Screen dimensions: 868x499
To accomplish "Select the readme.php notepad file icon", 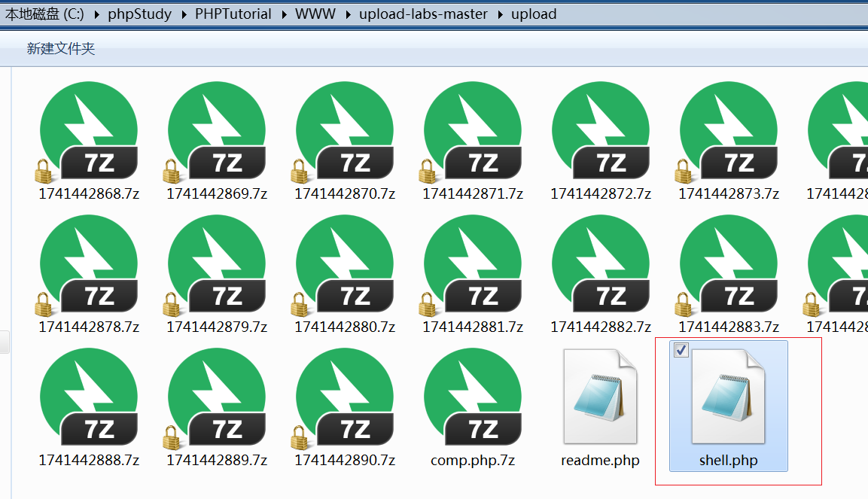I will (x=600, y=396).
